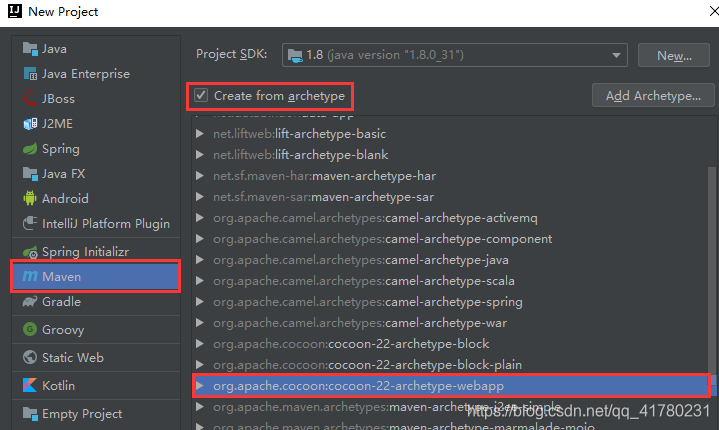Image resolution: width=719 pixels, height=430 pixels.
Task: Expand maven-archetype-har node
Action: (199, 176)
